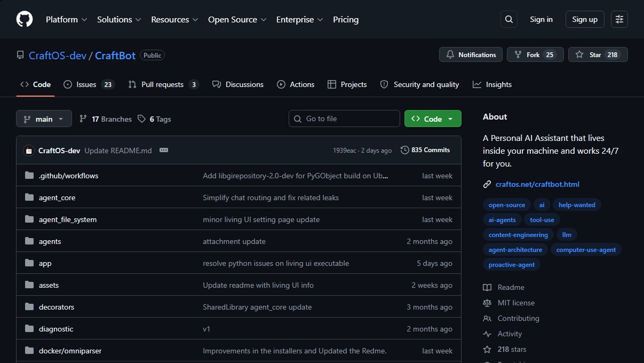Open 'resolve python issues on living ui executable'
644x363 pixels.
(276, 263)
